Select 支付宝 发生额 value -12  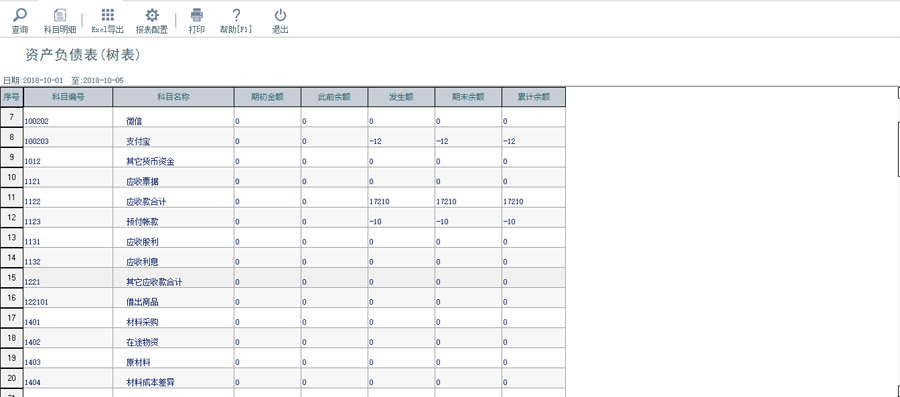tap(375, 142)
